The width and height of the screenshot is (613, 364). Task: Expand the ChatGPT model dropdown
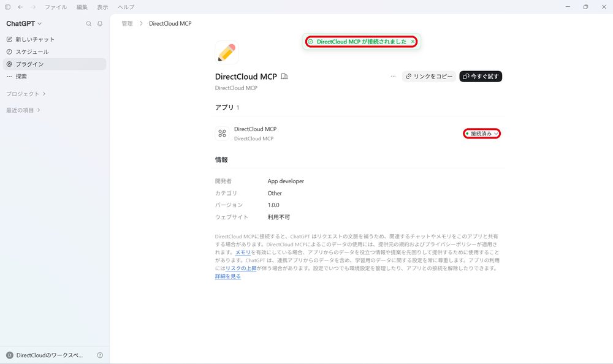[x=24, y=23]
